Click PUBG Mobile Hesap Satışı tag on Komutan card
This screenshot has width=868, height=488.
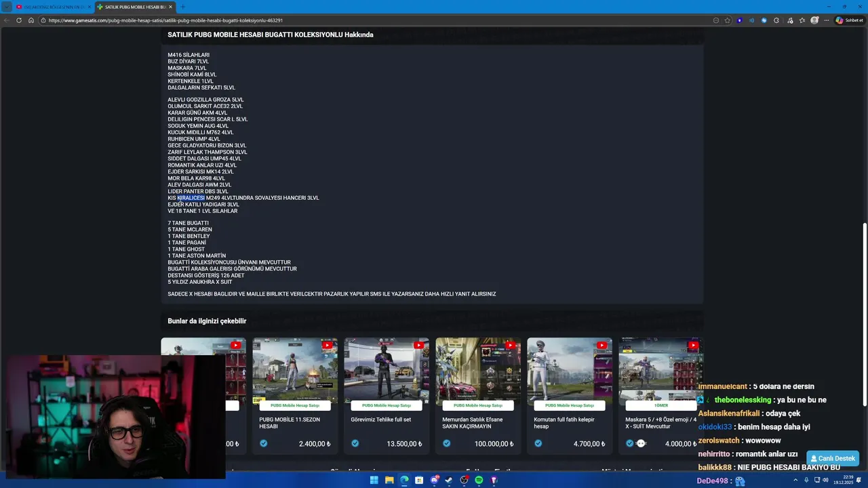tap(570, 405)
